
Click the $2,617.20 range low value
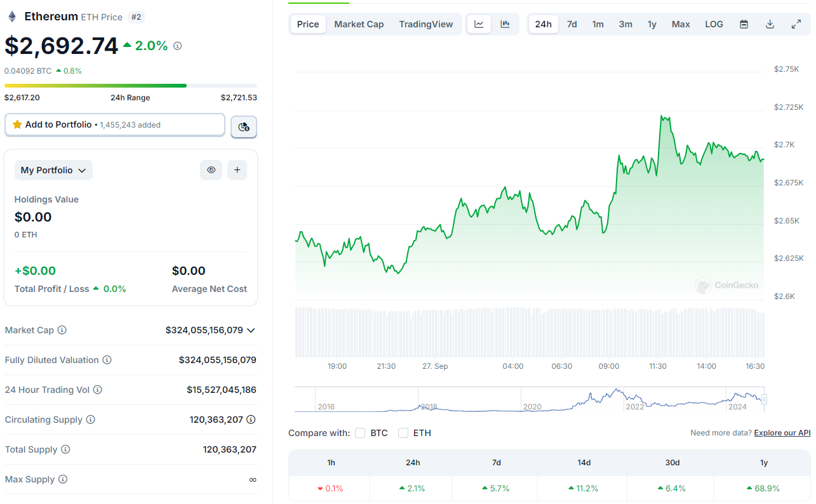[22, 98]
